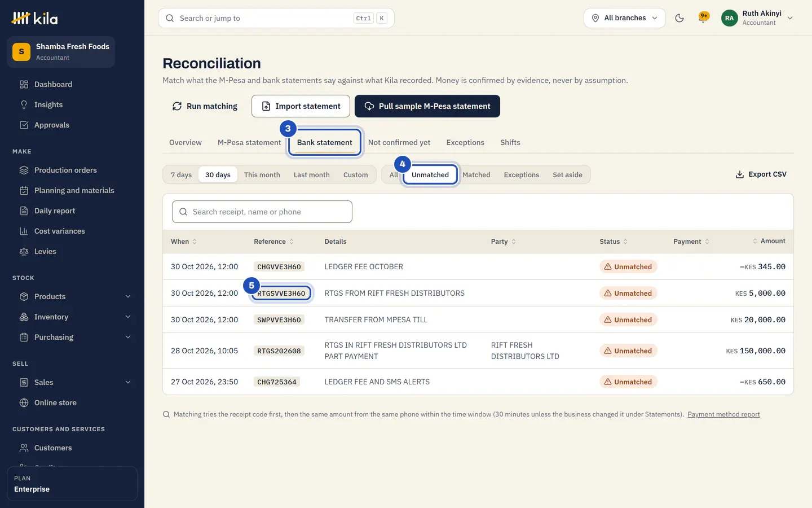The width and height of the screenshot is (812, 508).
Task: Filter by Set aside status
Action: click(x=567, y=175)
